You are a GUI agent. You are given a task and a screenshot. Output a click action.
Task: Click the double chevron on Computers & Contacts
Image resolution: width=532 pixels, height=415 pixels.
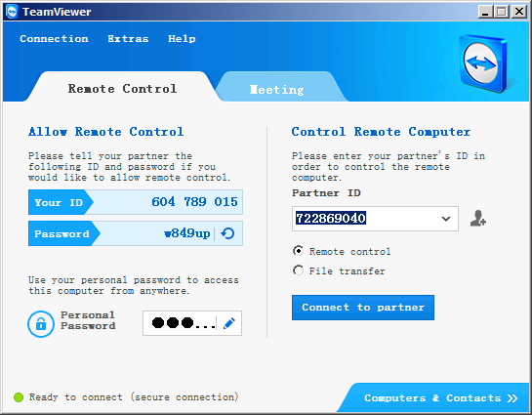point(512,398)
